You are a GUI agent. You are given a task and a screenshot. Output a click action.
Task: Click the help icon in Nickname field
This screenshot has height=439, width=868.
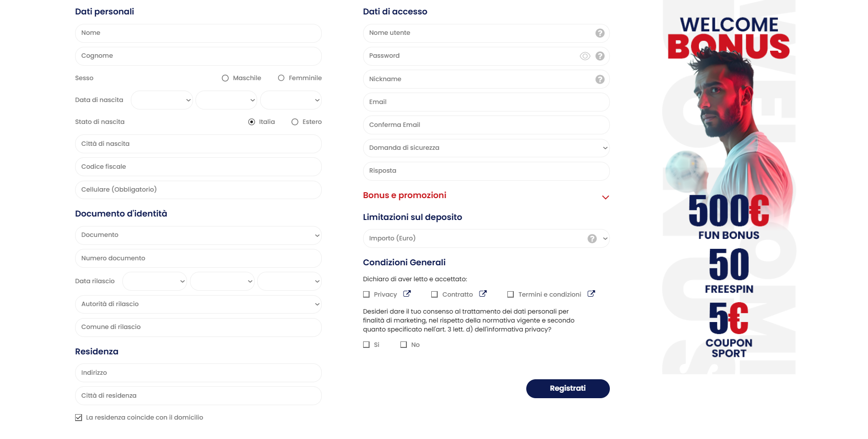(600, 79)
